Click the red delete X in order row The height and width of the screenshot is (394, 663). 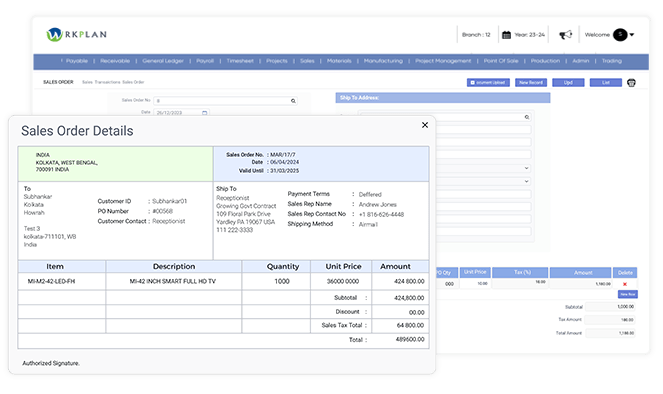[x=625, y=284]
